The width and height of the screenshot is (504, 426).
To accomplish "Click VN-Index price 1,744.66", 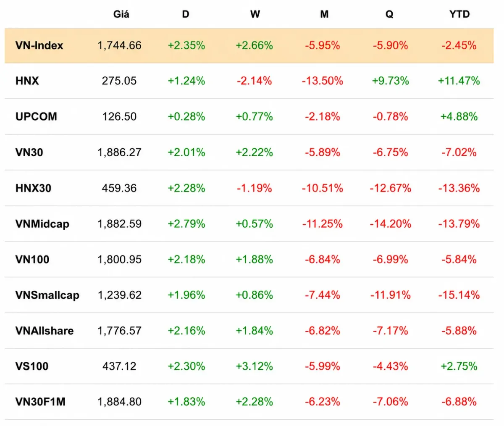I will point(119,45).
